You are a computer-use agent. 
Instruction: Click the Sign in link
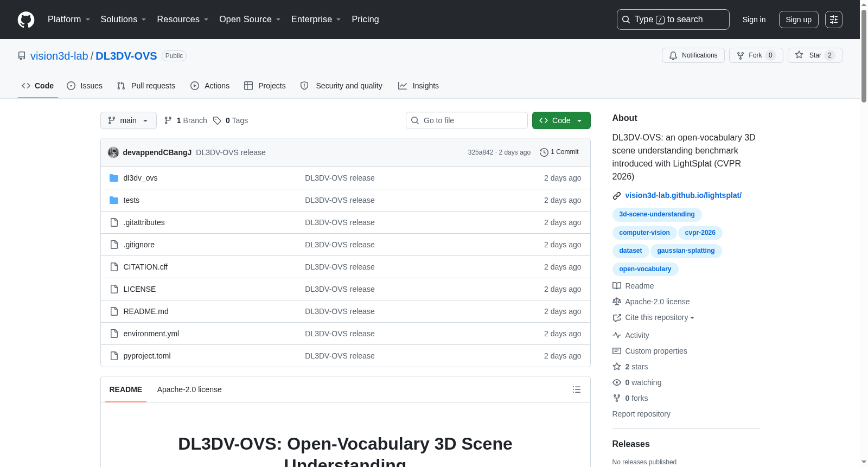(x=754, y=20)
